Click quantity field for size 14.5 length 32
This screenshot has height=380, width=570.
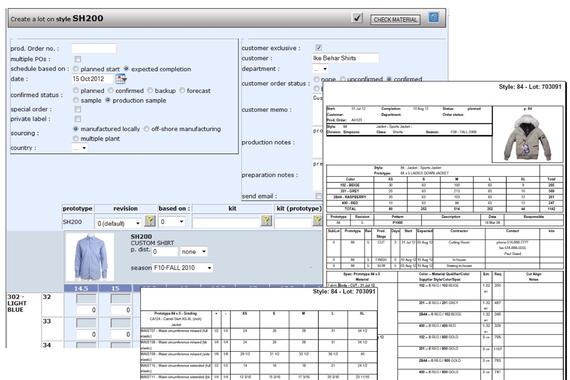pyautogui.click(x=86, y=310)
